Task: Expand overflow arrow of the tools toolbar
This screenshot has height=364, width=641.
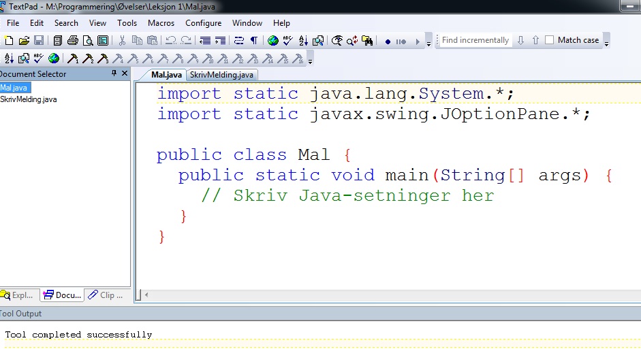Action: (311, 61)
